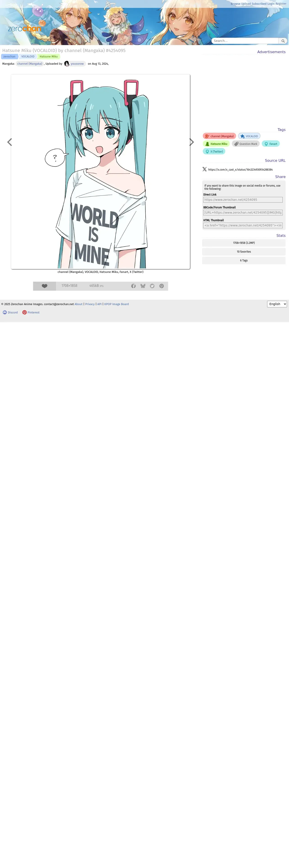This screenshot has height=868, width=289.
Task: Click the 6 Tags stat
Action: point(244,260)
